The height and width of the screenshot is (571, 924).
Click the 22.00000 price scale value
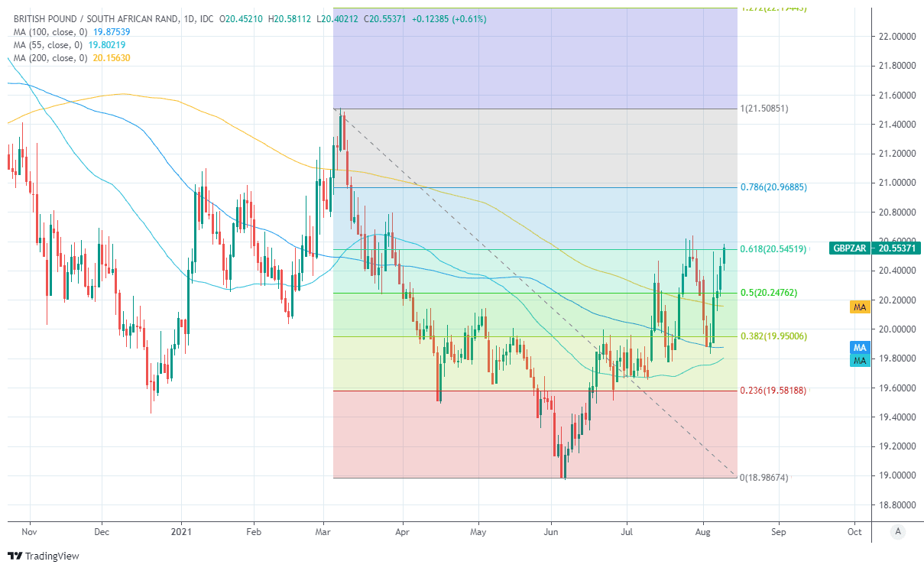click(x=896, y=37)
